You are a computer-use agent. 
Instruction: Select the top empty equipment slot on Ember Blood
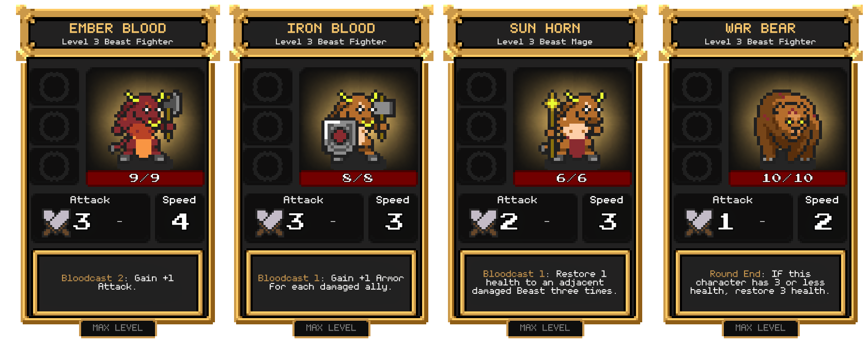coord(54,86)
